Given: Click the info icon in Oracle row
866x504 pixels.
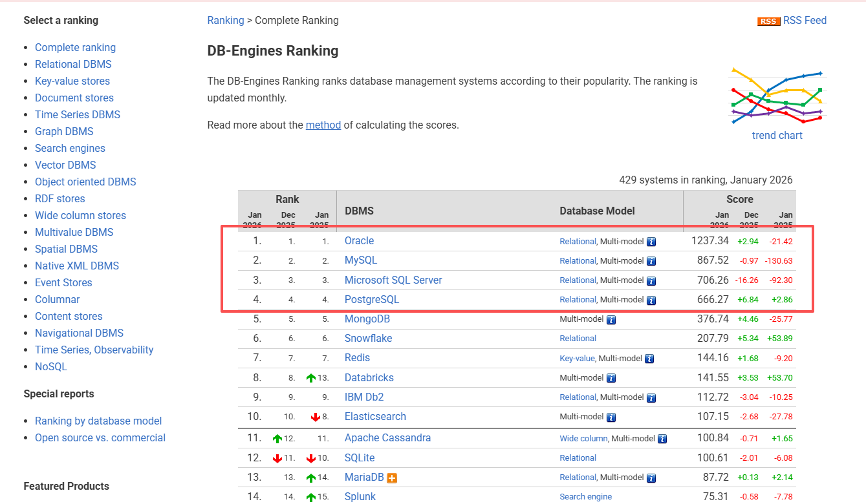Looking at the screenshot, I should point(651,242).
